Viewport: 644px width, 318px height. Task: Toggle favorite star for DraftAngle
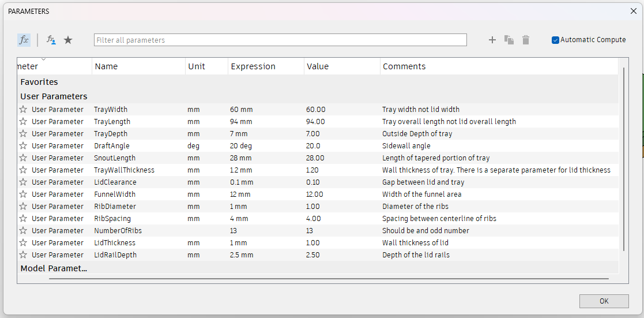23,146
